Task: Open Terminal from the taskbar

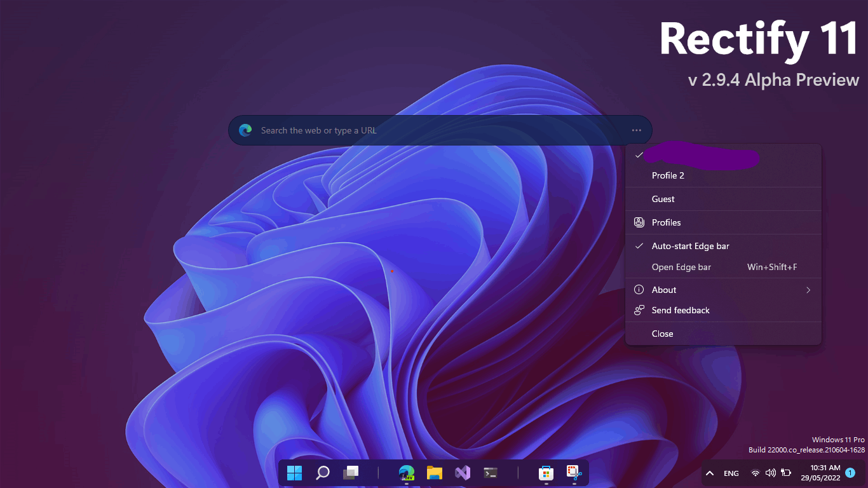Action: (490, 473)
